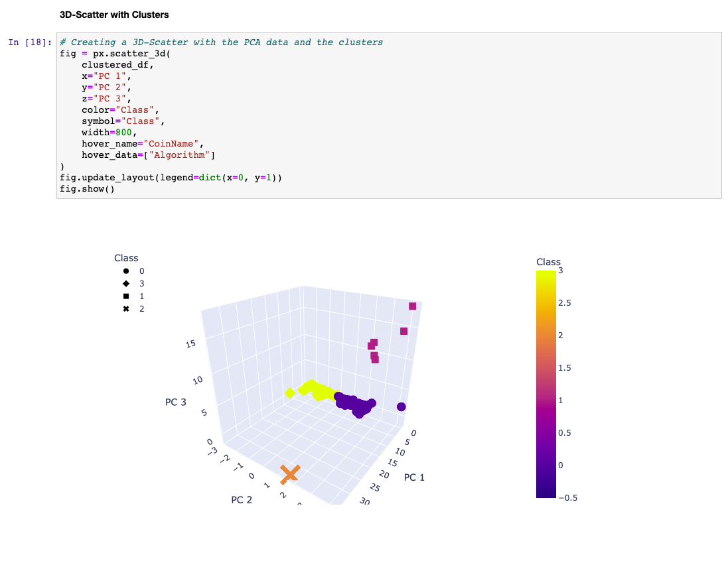Viewport: 728px width, 563px height.
Task: Click the code comment line
Action: pyautogui.click(x=222, y=42)
